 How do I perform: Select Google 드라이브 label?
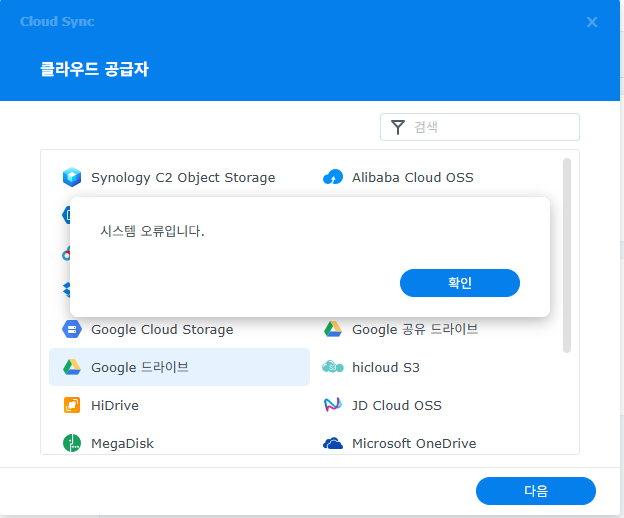click(140, 367)
